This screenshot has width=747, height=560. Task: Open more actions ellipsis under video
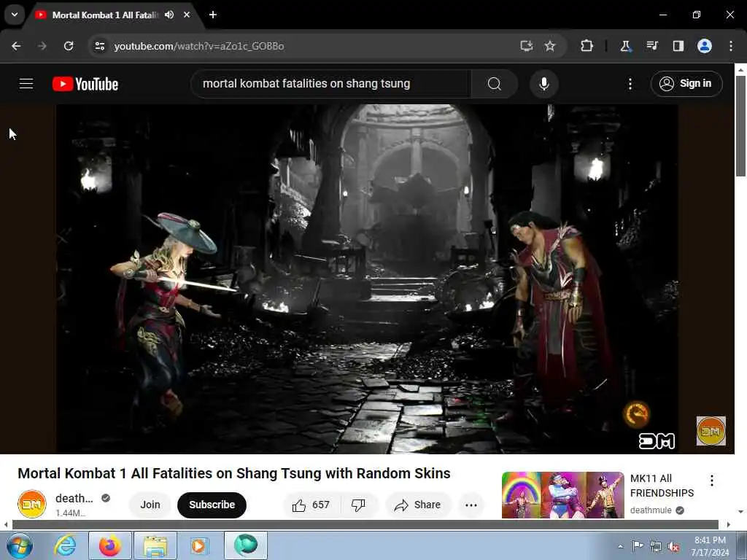tap(471, 505)
